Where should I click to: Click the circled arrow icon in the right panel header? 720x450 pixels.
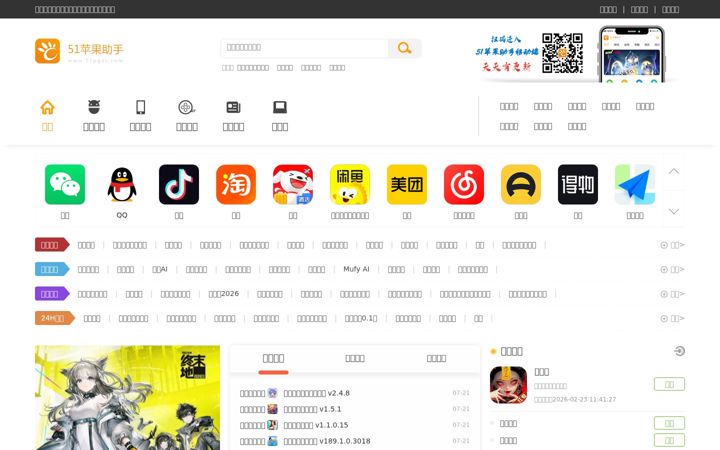(680, 351)
